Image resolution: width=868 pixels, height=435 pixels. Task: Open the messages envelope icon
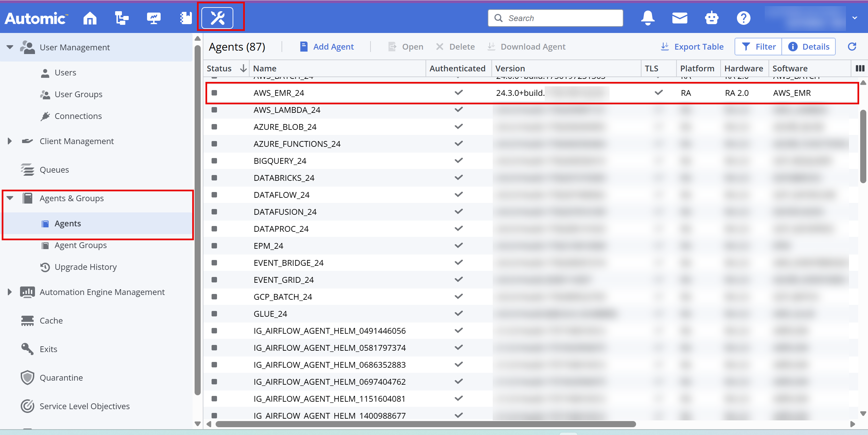pyautogui.click(x=680, y=18)
